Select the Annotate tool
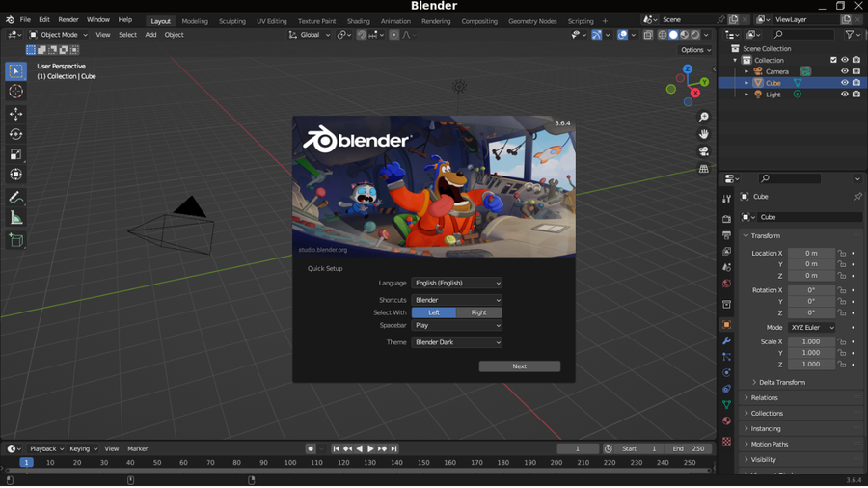The height and width of the screenshot is (488, 868). [15, 198]
